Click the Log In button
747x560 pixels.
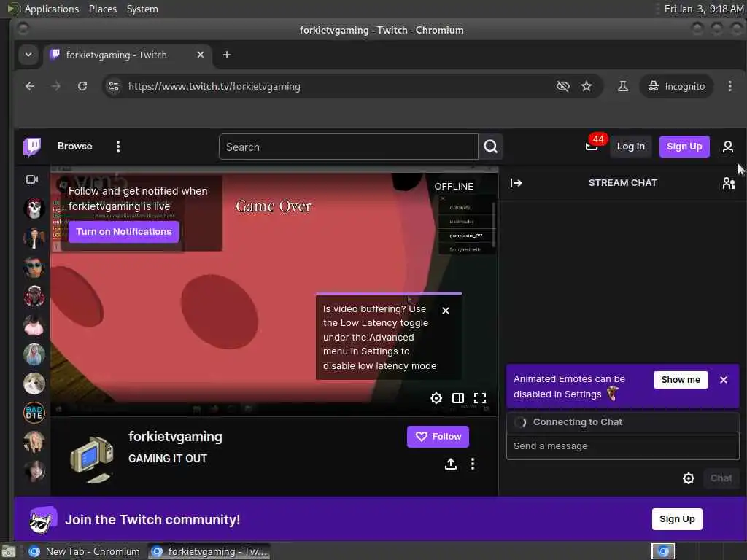coord(630,146)
